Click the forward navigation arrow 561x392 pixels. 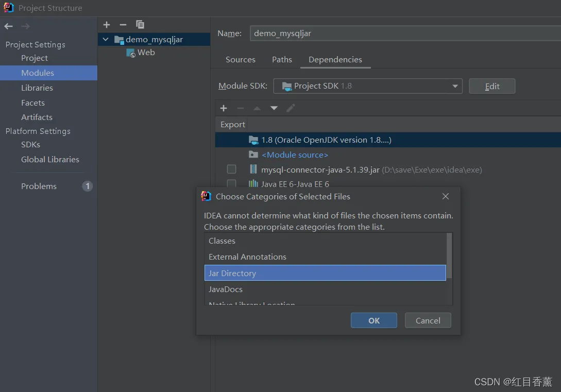pos(25,26)
